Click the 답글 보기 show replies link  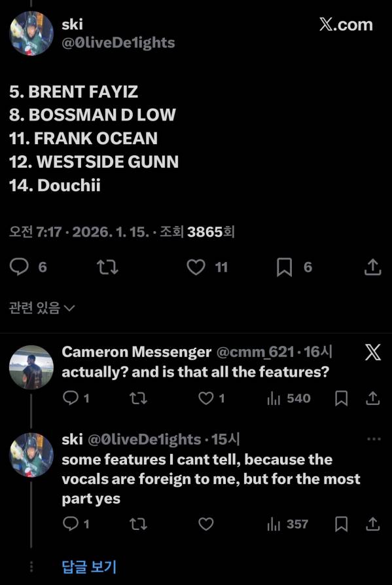(89, 567)
